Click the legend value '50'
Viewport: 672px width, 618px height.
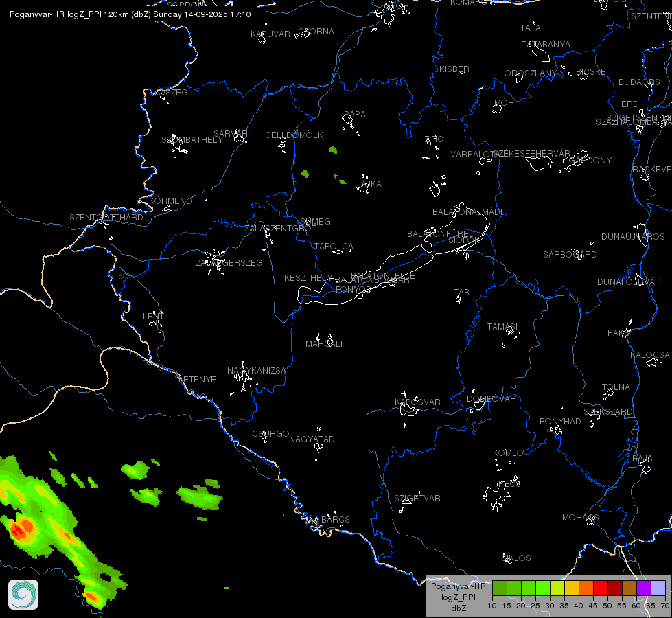607,606
